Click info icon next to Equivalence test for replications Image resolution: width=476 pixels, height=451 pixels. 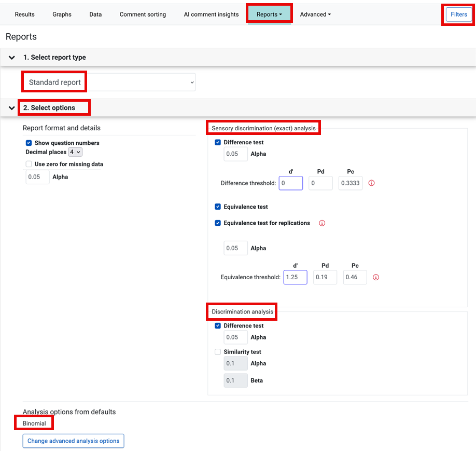click(x=321, y=223)
